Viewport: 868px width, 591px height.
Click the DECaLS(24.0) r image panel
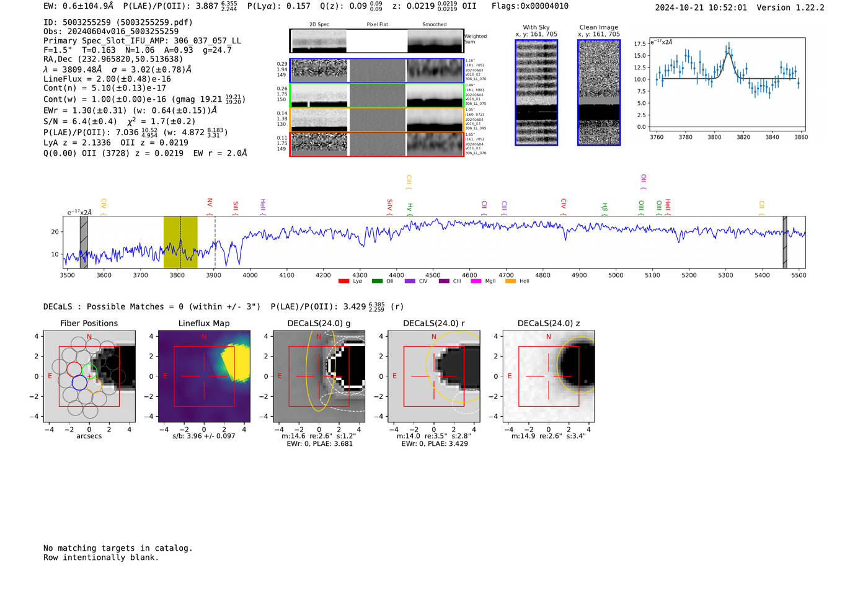pyautogui.click(x=434, y=376)
